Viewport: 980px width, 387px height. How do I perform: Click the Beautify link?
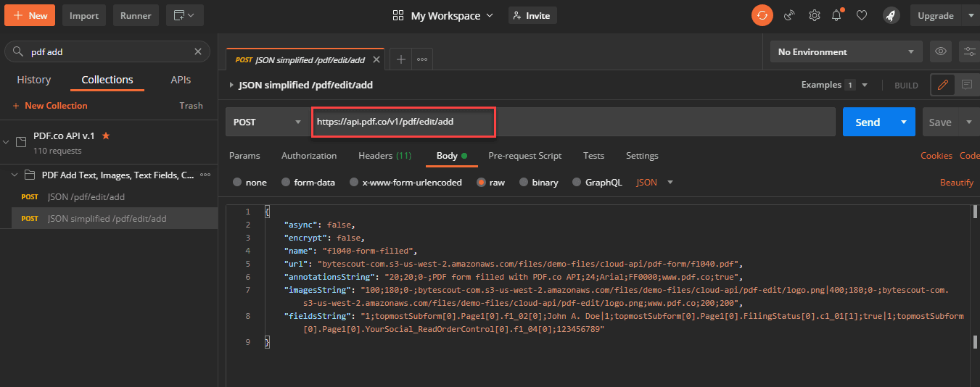[x=956, y=183]
